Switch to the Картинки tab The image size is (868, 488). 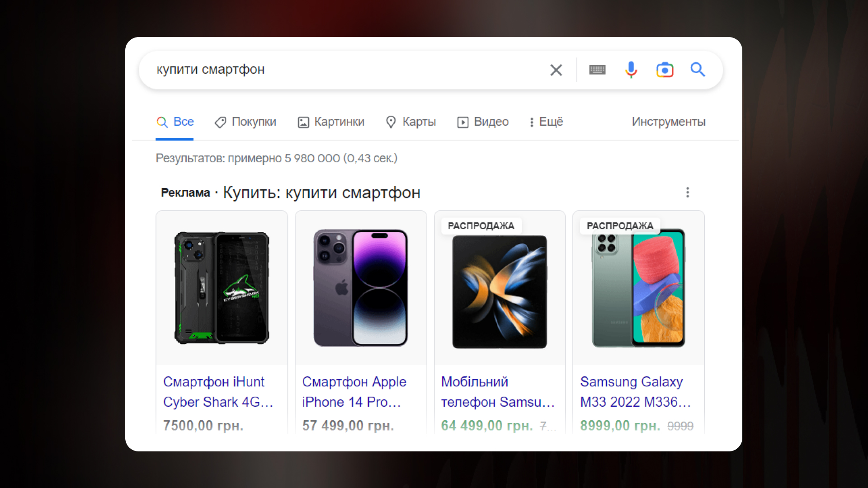[331, 122]
